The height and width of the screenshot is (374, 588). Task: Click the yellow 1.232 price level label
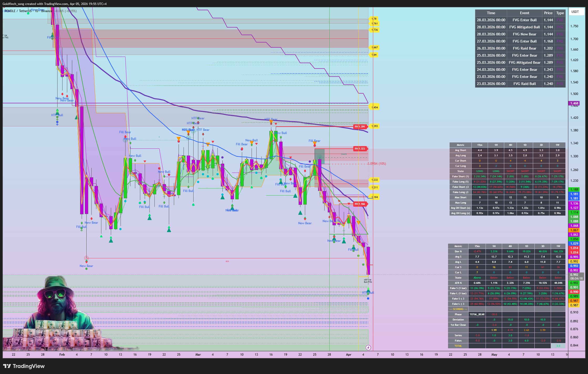click(374, 180)
